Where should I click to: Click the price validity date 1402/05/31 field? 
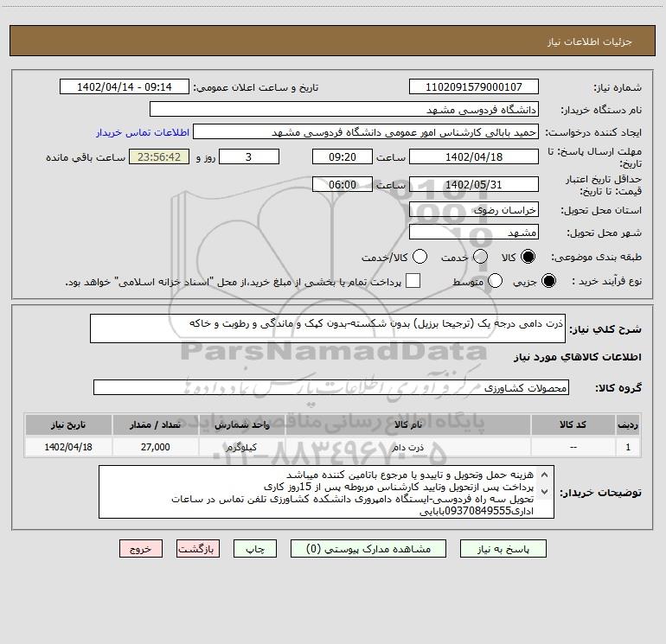(474, 185)
